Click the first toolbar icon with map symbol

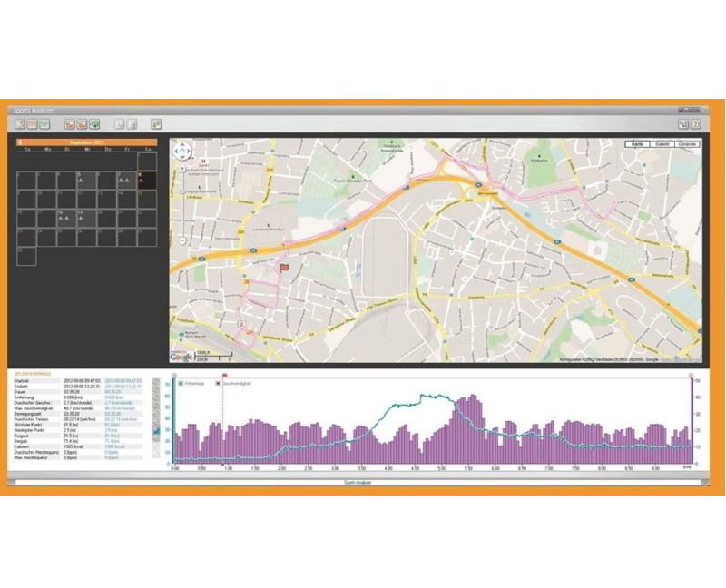point(20,124)
